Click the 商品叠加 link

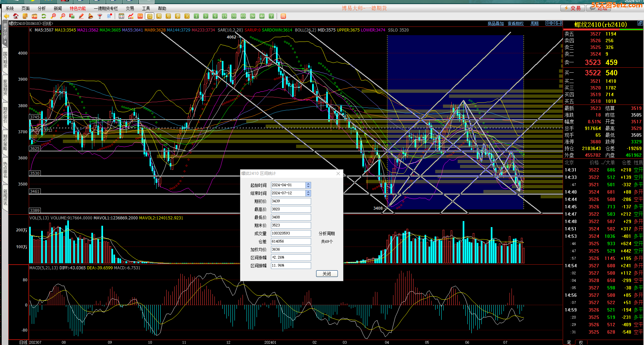496,23
